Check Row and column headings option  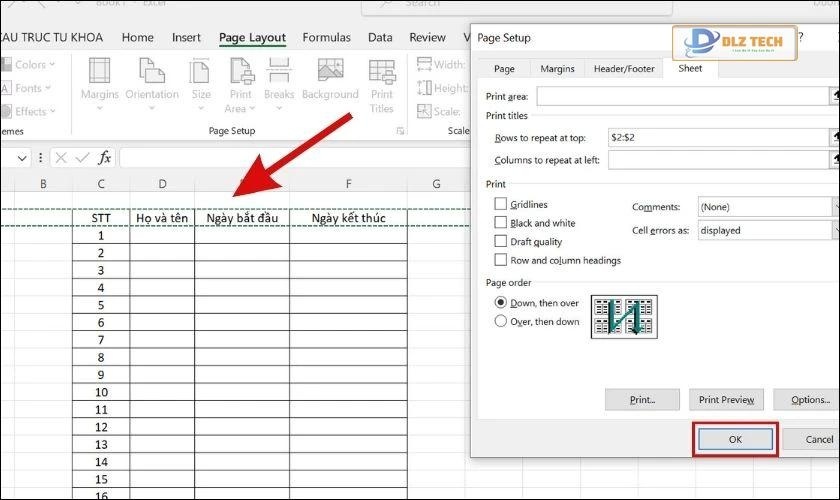point(501,260)
